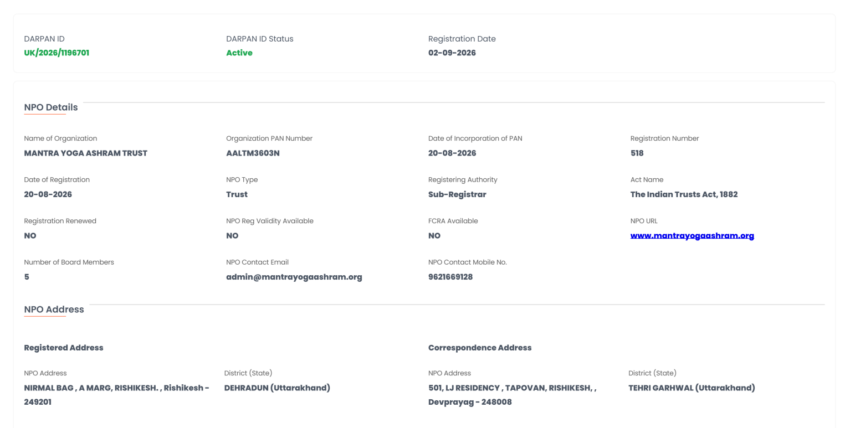Click the TEHRI GARHWAL (Uttarakhand) district value
Image resolution: width=850 pixels, height=428 pixels.
691,388
